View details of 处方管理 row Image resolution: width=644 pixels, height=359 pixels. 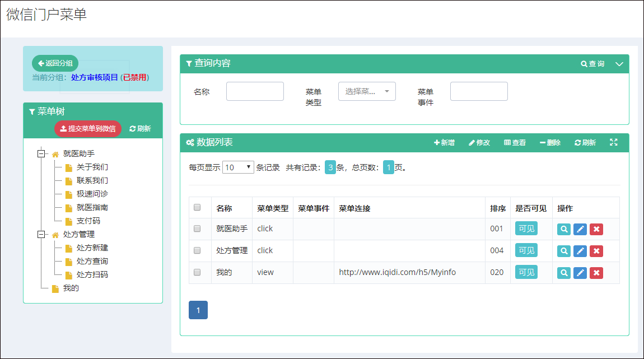click(564, 251)
